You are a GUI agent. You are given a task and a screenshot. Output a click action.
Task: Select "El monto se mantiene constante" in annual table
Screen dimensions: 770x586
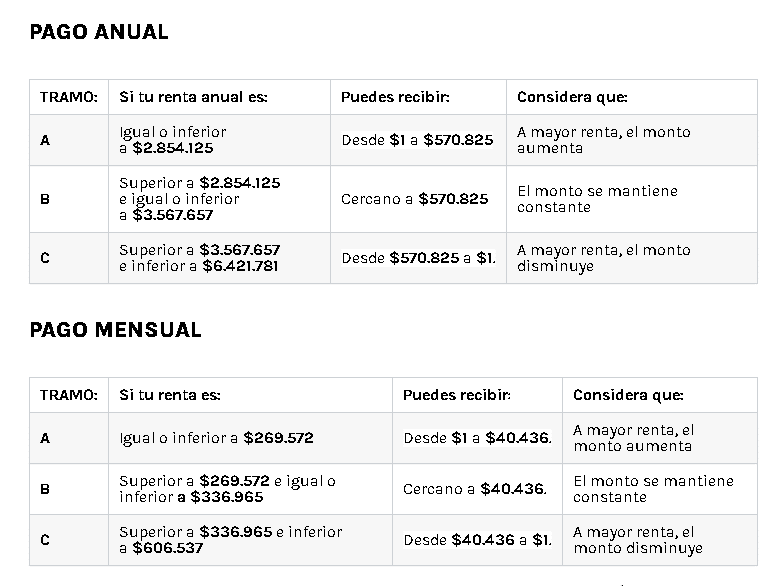coord(597,199)
